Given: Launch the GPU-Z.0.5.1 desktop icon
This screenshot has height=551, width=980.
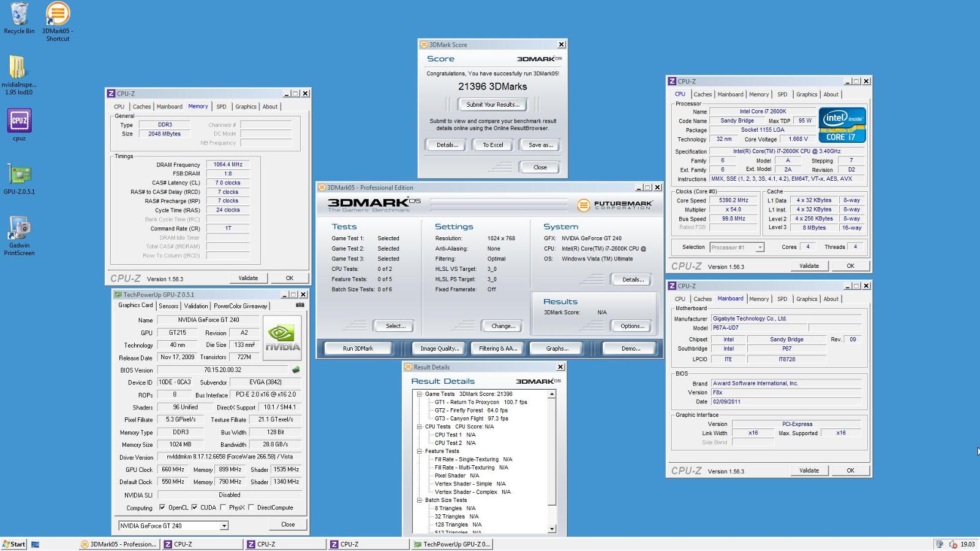Looking at the screenshot, I should point(19,178).
